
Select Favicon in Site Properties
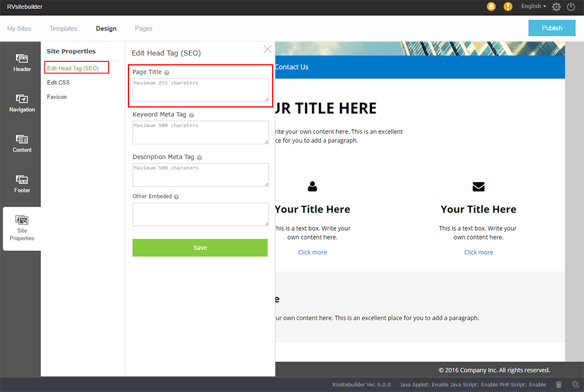click(57, 97)
